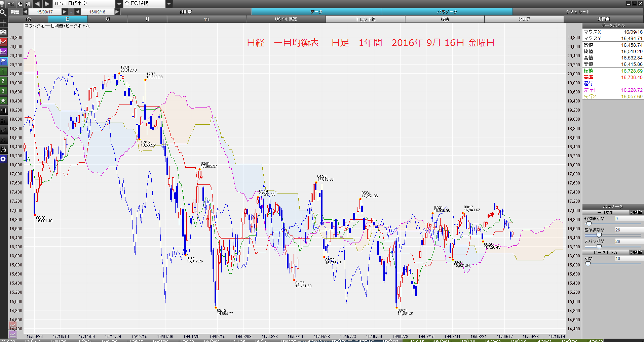Step end date 16/09/16 backward

pos(78,12)
